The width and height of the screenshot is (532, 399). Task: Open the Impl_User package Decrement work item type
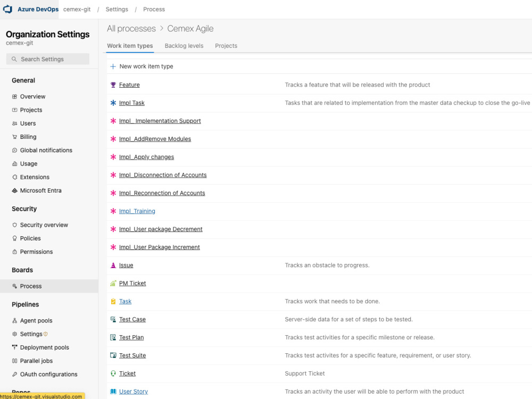pos(161,229)
